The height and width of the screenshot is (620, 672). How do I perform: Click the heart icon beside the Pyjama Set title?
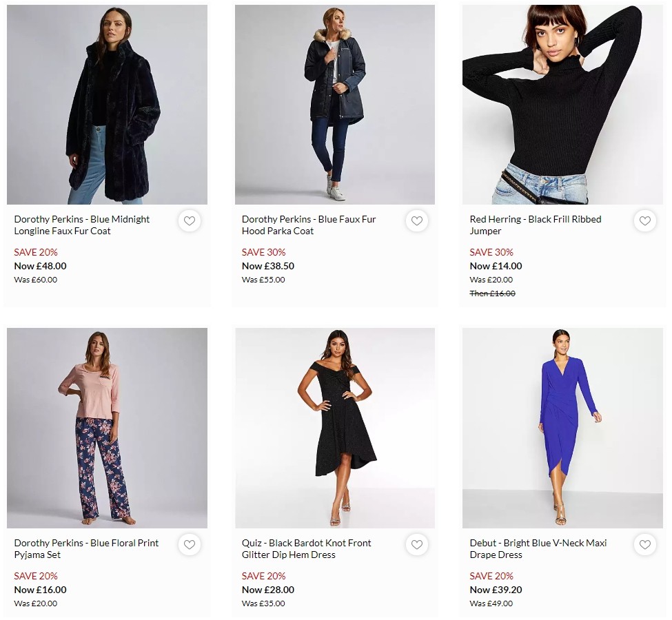(x=190, y=545)
